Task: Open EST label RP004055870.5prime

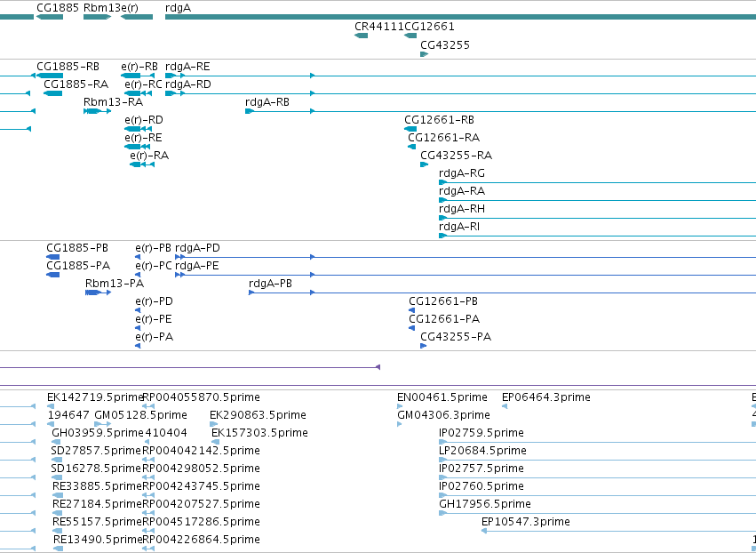Action: 201,397
